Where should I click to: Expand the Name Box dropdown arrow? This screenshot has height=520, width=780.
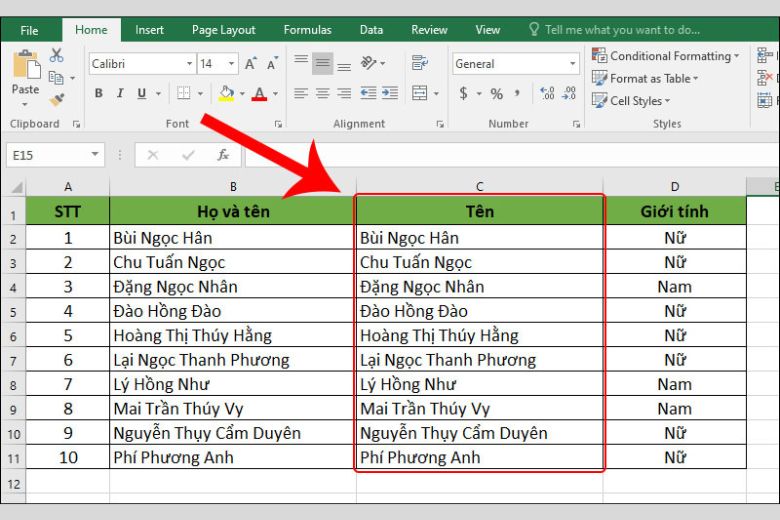click(95, 155)
